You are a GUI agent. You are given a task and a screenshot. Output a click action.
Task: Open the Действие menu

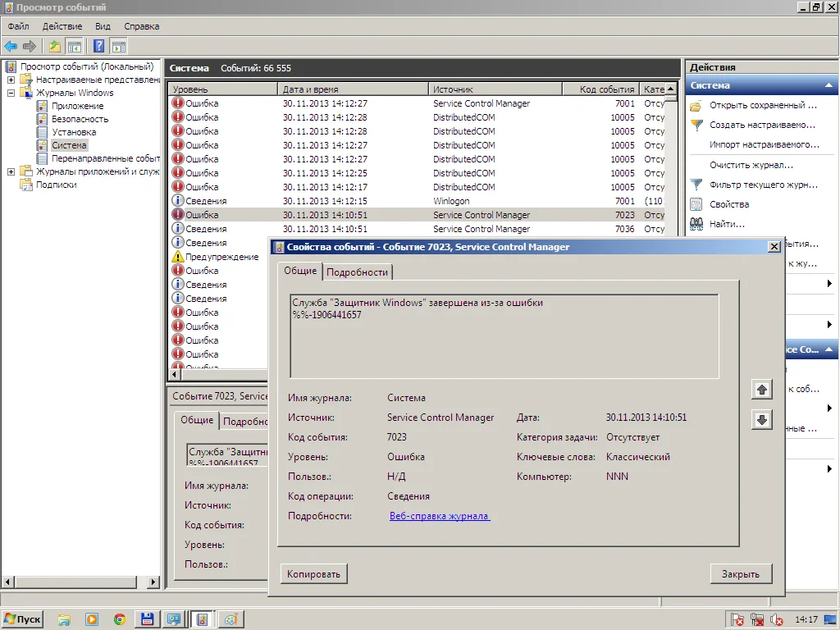point(62,26)
